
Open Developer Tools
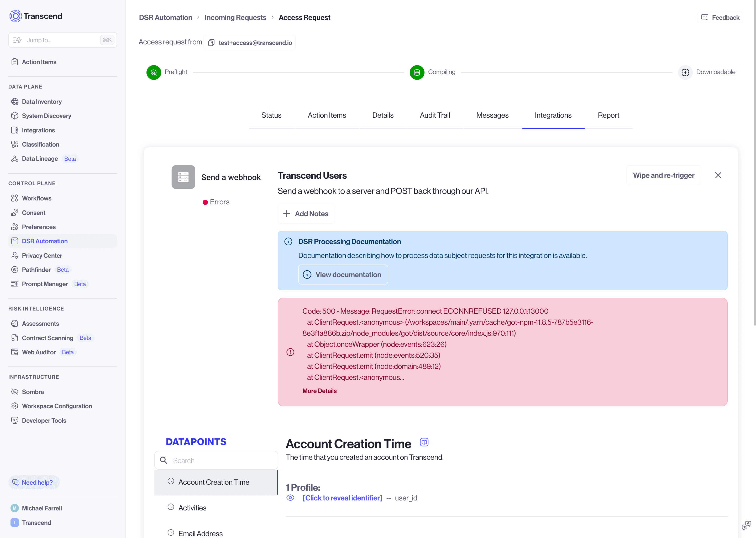pyautogui.click(x=44, y=420)
